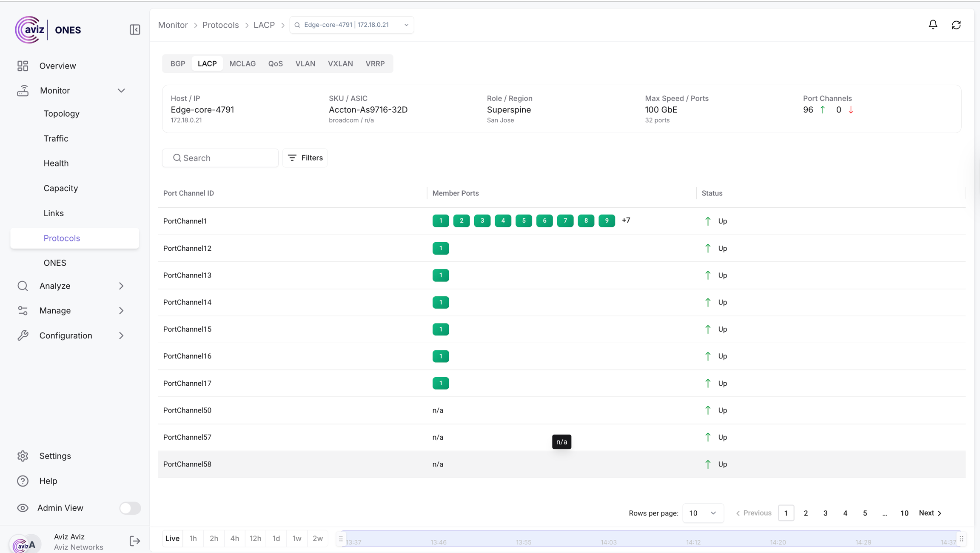Select the 12h time range
This screenshot has height=553, width=980.
(x=255, y=538)
